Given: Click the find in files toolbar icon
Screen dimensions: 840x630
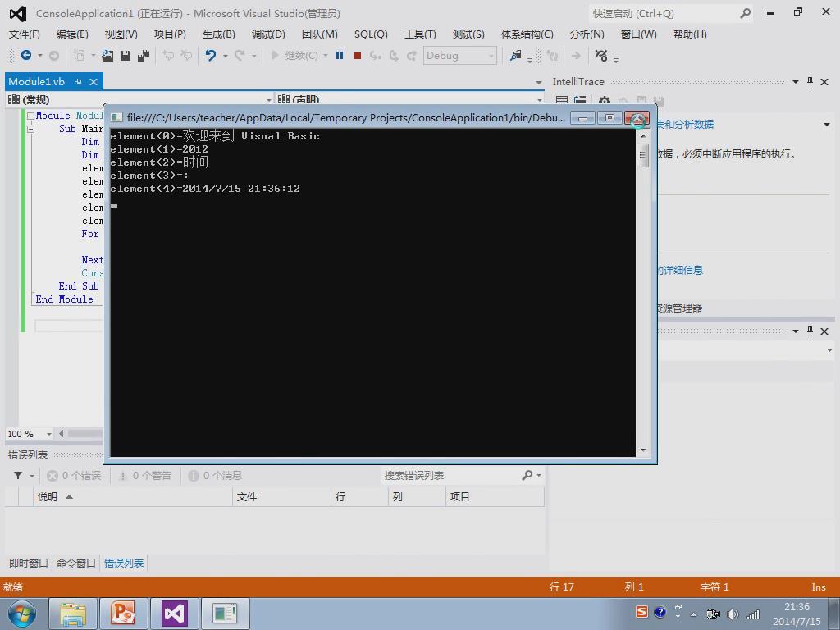Looking at the screenshot, I should 515,55.
